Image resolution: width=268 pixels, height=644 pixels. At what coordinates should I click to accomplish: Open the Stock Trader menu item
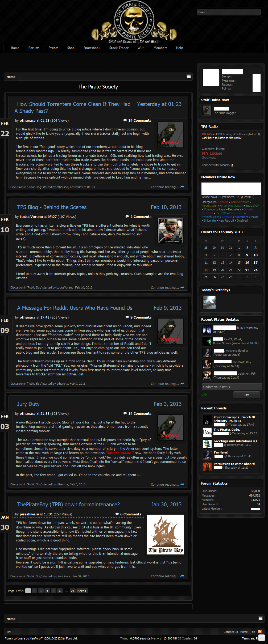pos(119,48)
